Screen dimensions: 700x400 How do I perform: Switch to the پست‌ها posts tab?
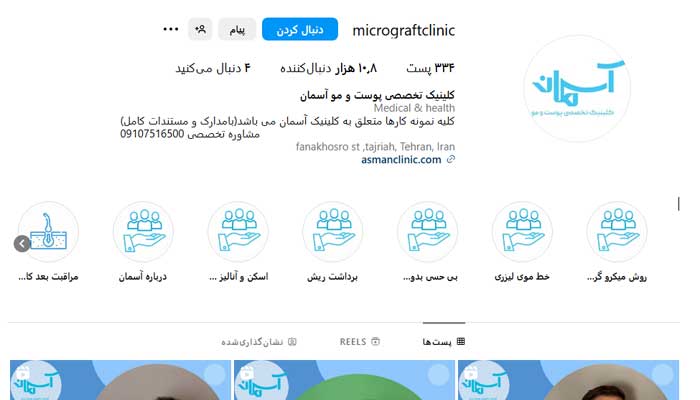click(444, 342)
